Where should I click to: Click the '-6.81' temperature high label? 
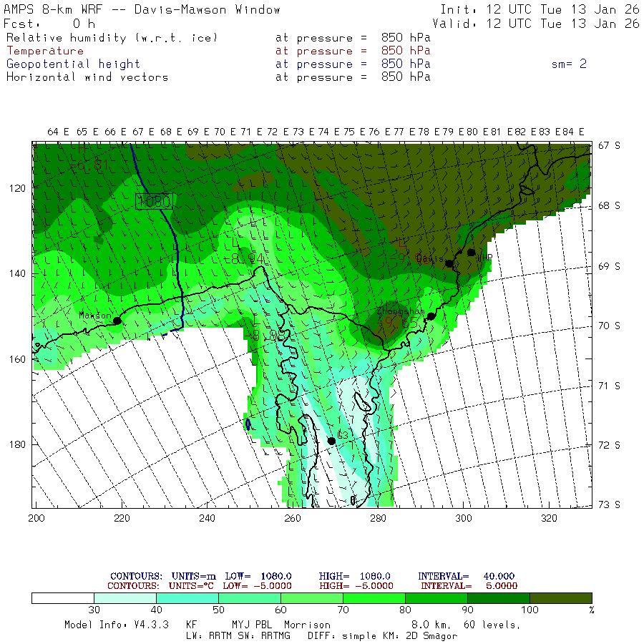tap(89, 165)
